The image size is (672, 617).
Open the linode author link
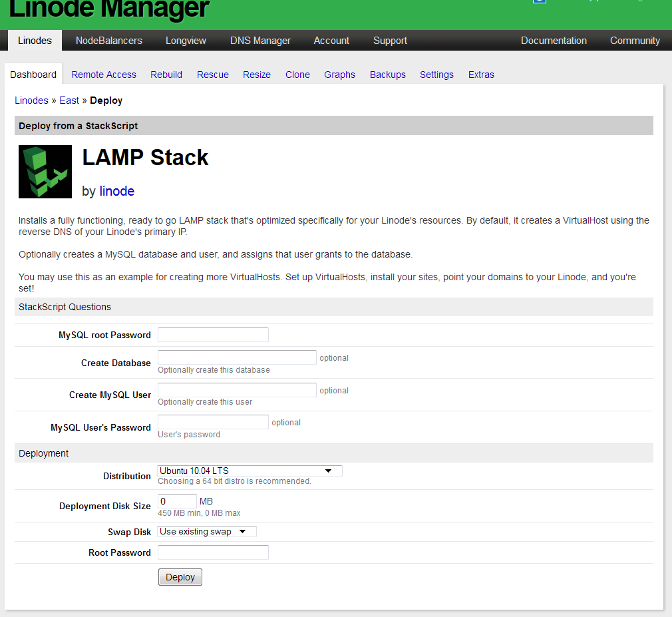pyautogui.click(x=116, y=191)
